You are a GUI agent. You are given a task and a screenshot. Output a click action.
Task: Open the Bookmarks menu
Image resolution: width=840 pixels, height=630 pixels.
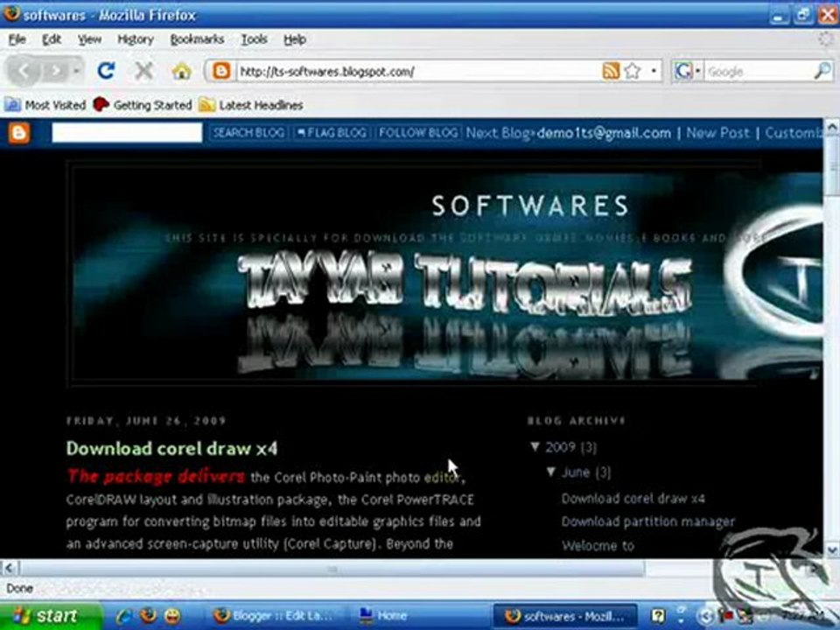point(197,39)
